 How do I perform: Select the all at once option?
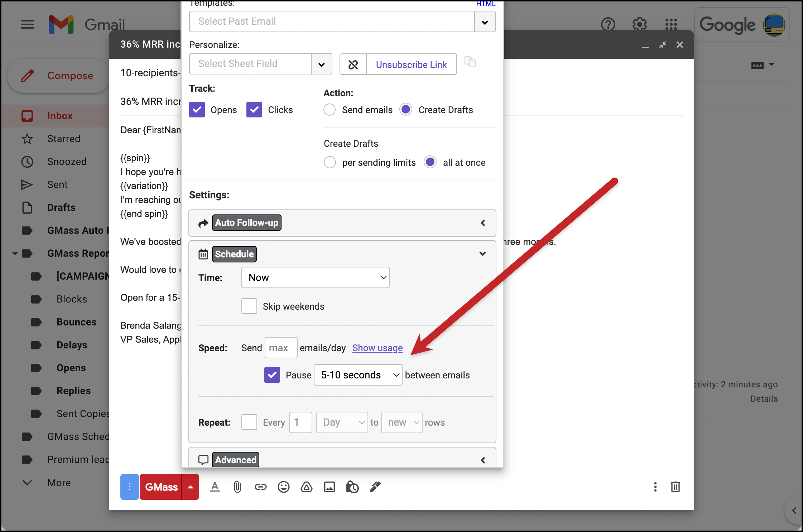[x=430, y=162]
